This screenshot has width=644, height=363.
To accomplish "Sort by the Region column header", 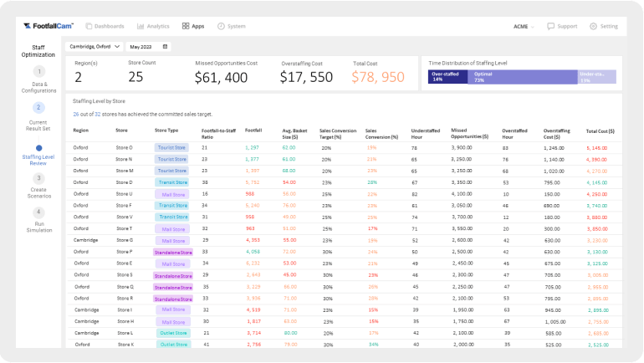I will [81, 130].
